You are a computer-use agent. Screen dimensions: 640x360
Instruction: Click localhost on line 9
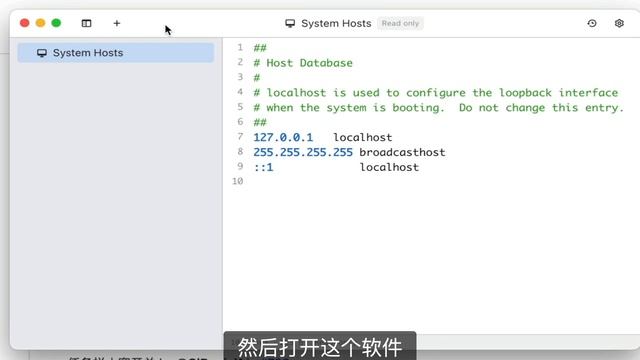coord(389,167)
